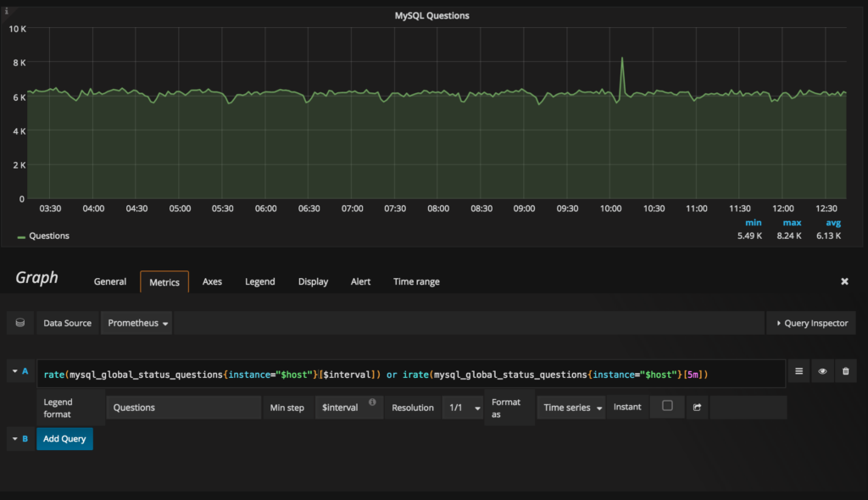Open the Format as Time series dropdown
The width and height of the screenshot is (868, 500).
coord(571,408)
